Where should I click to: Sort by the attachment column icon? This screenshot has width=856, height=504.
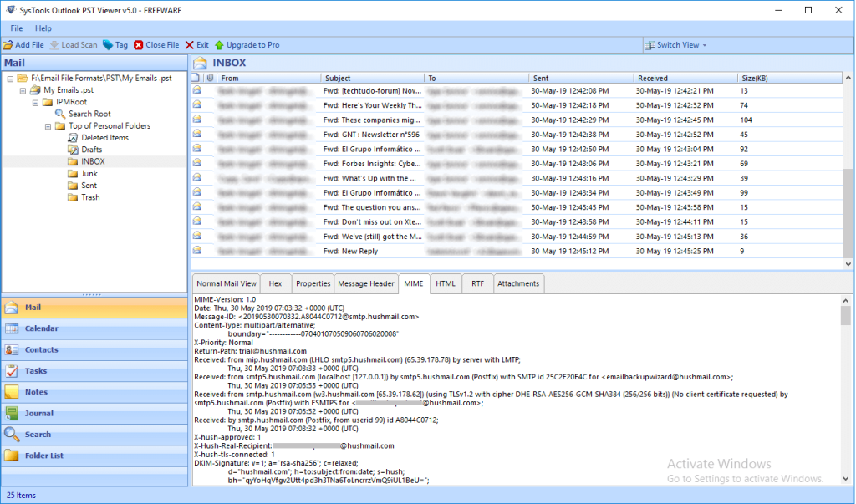(x=210, y=78)
